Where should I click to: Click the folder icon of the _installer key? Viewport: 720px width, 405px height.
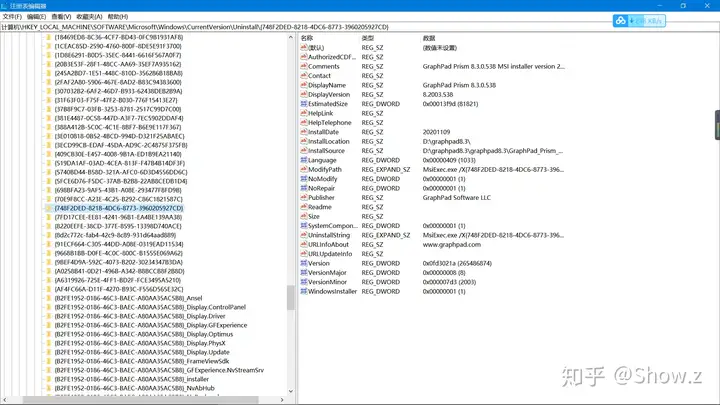coord(49,379)
